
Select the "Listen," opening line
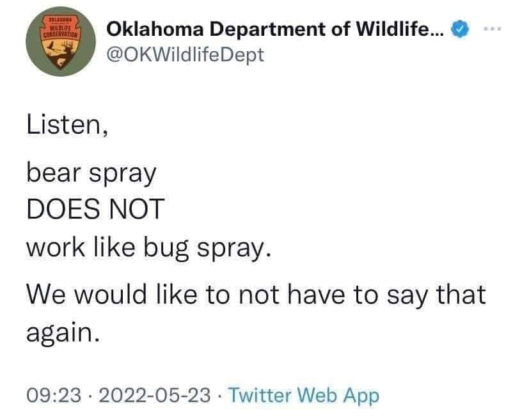tap(67, 125)
